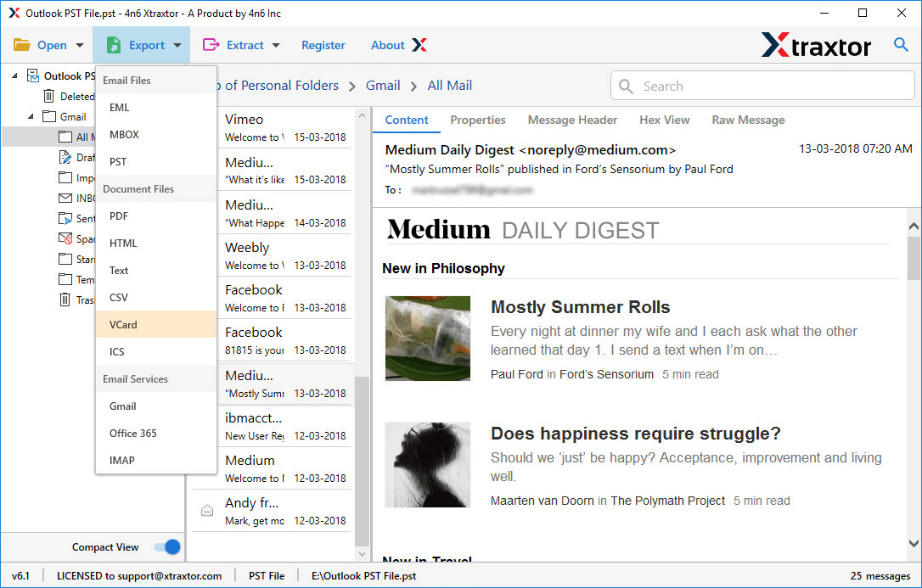
Task: Toggle the Compact View switch
Action: tap(166, 547)
